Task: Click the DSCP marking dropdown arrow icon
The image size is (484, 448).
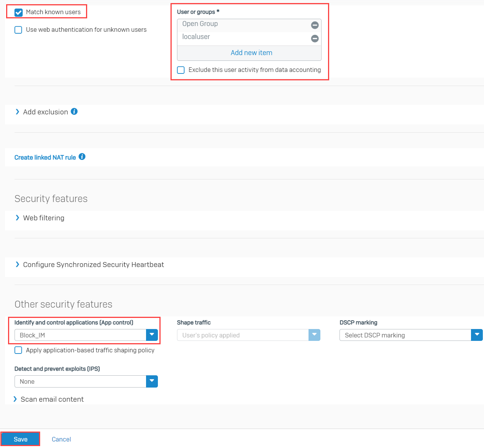Action: 477,335
